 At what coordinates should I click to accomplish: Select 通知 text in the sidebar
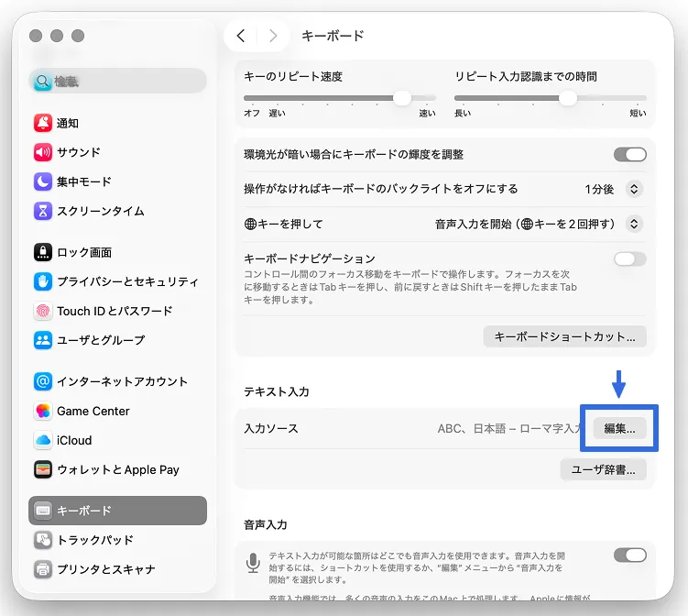click(68, 124)
